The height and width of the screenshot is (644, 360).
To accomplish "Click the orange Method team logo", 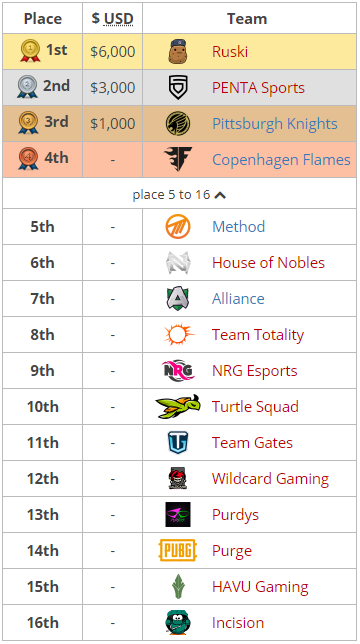I will click(178, 226).
